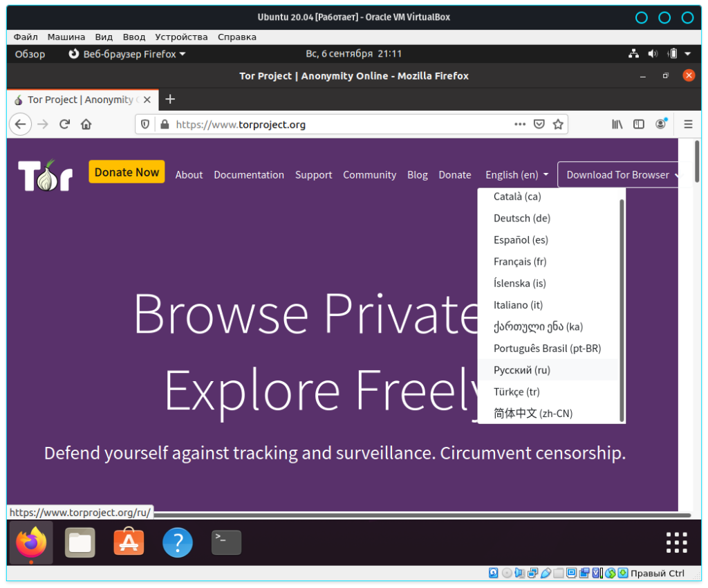Go to the Firefox home page icon
The image size is (708, 588).
pos(86,125)
